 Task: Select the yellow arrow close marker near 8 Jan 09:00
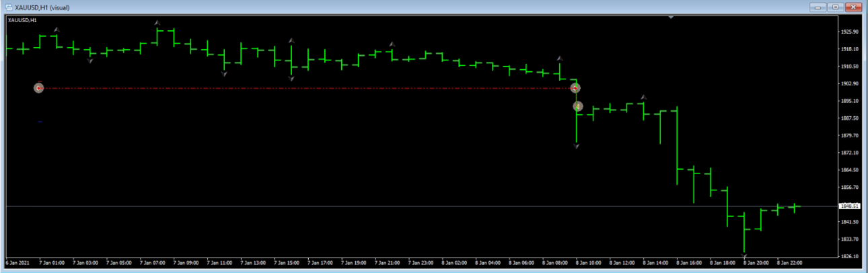click(x=577, y=106)
